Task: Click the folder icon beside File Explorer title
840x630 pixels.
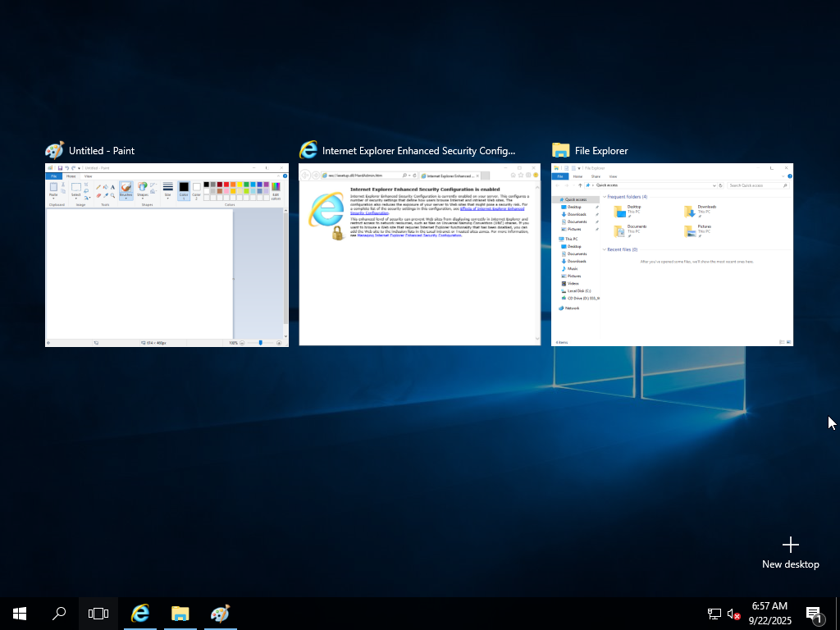Action: pos(561,150)
